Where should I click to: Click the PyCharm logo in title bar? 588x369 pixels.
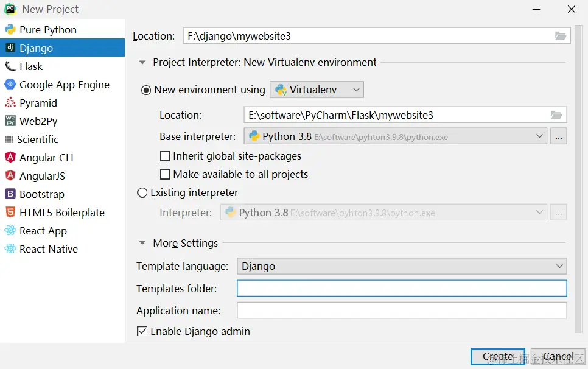(x=10, y=9)
